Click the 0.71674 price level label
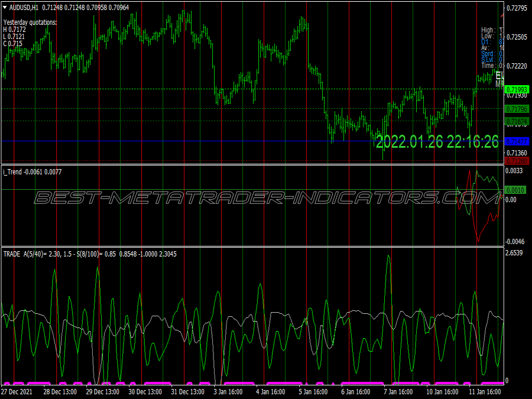Screen dimensions: 532x399 pyautogui.click(x=517, y=121)
